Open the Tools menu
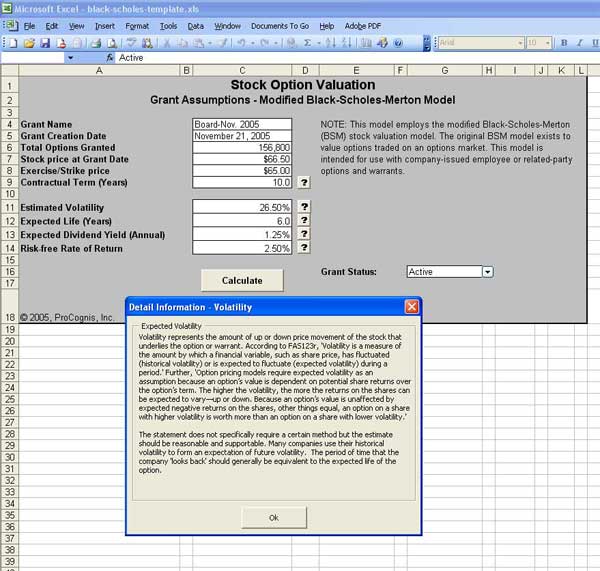 click(x=168, y=26)
